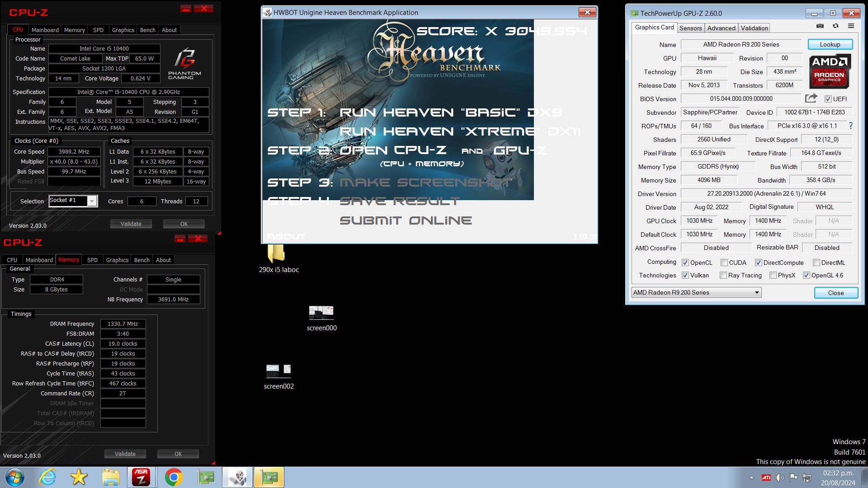Viewport: 868px width, 488px height.
Task: Toggle the CUDA checkbox
Action: tap(724, 263)
